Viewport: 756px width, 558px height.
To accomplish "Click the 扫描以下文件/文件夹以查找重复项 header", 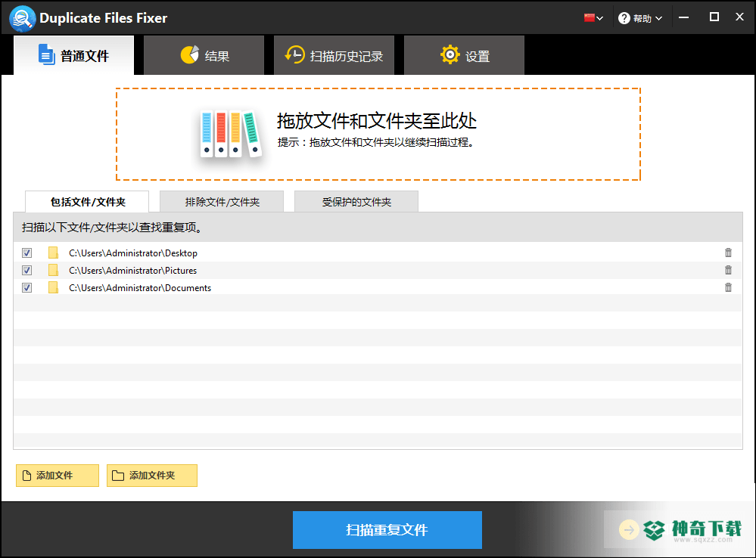I will pyautogui.click(x=112, y=228).
